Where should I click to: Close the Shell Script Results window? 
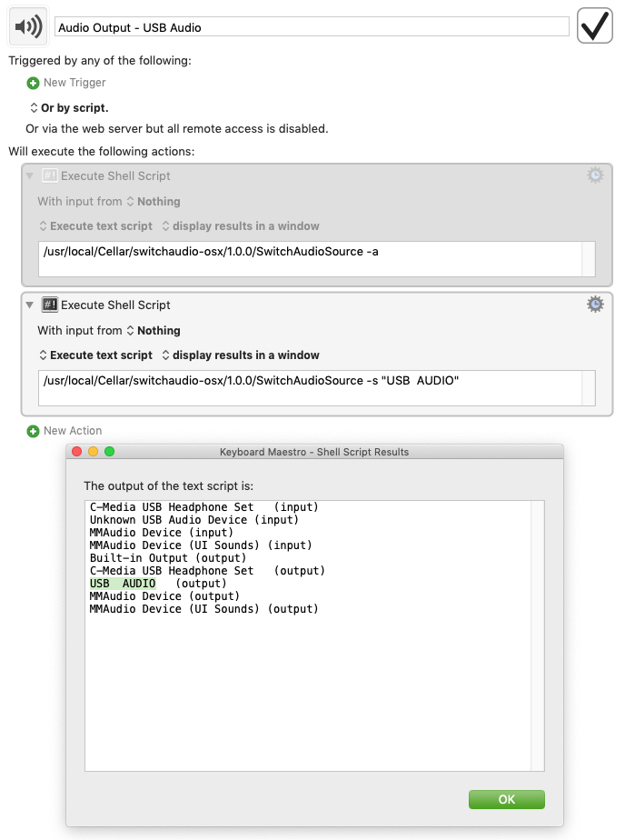77,452
